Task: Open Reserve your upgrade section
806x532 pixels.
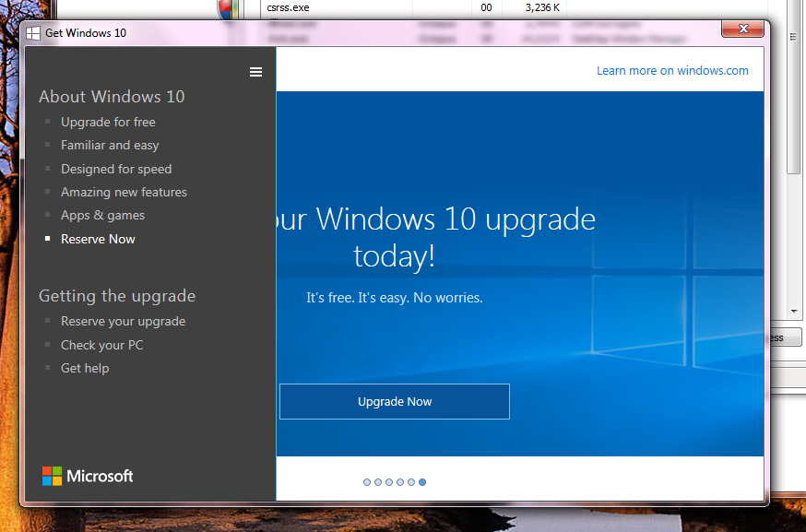Action: (123, 321)
